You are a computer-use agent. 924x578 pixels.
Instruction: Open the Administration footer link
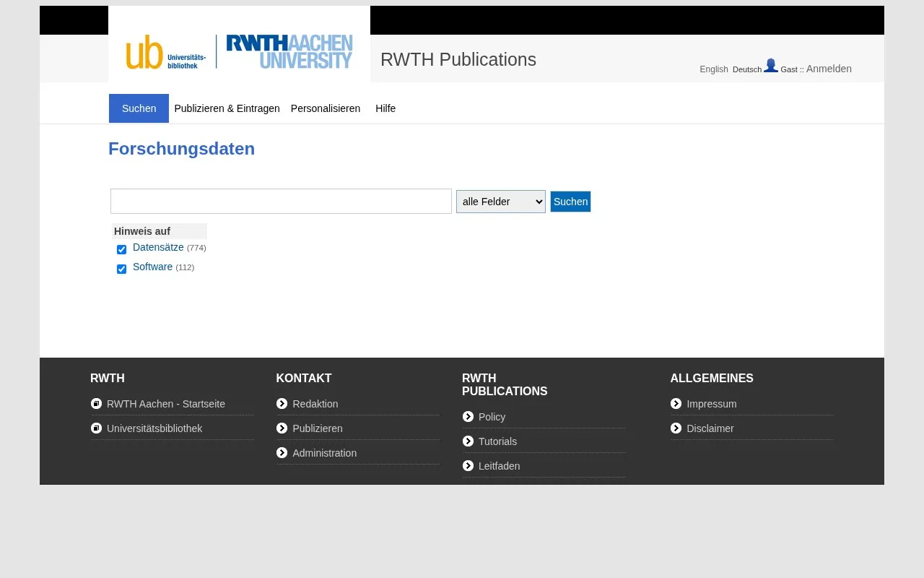coord(324,453)
